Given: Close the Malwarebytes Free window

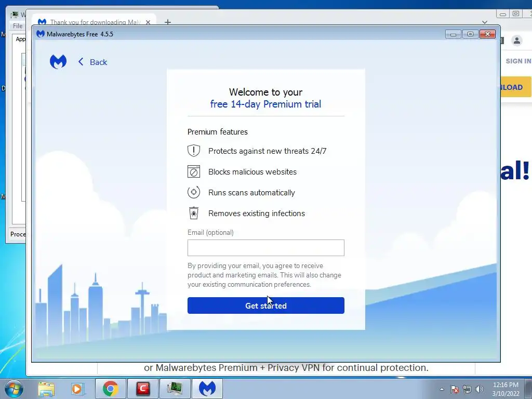Looking at the screenshot, I should tap(487, 34).
